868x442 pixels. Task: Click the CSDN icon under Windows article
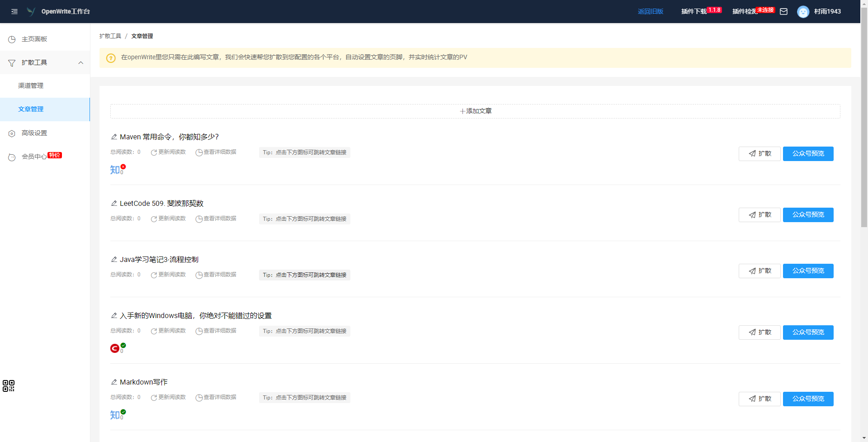[115, 348]
